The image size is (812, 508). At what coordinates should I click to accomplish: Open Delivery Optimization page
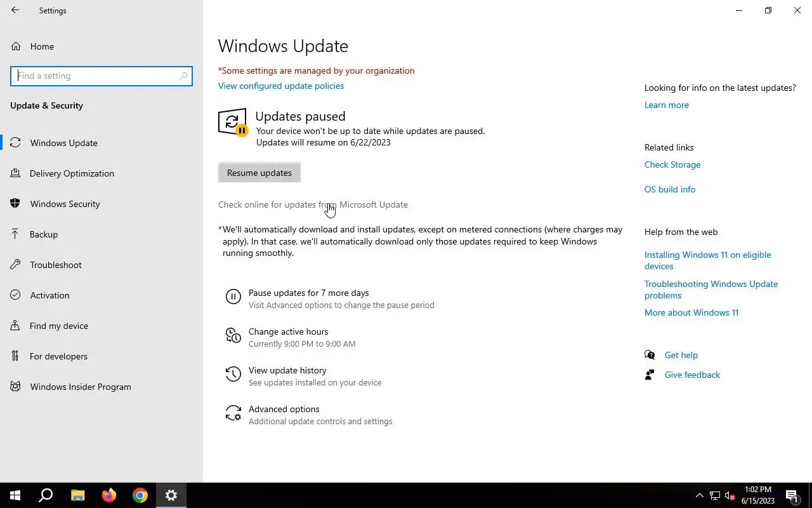coord(101,173)
